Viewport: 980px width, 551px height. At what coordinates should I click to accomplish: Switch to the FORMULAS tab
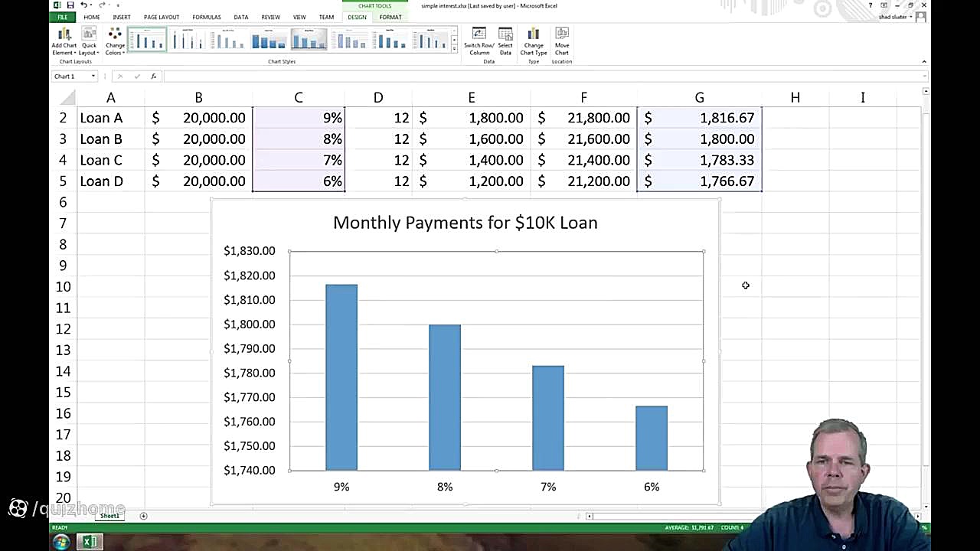tap(207, 17)
